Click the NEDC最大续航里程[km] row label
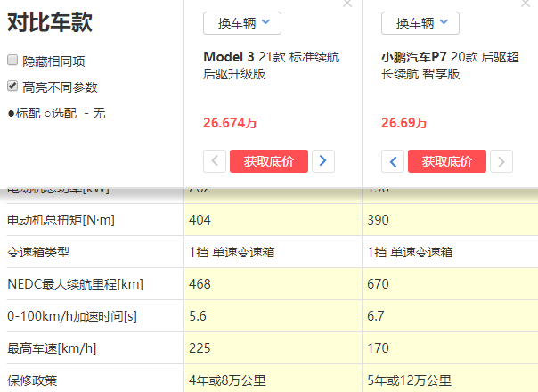The image size is (538, 392). (75, 284)
